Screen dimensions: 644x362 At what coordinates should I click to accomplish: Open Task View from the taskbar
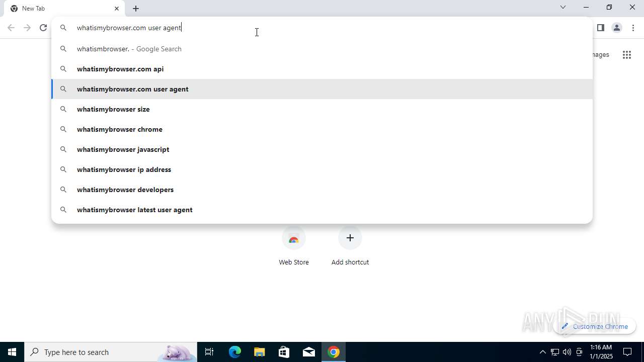point(209,352)
